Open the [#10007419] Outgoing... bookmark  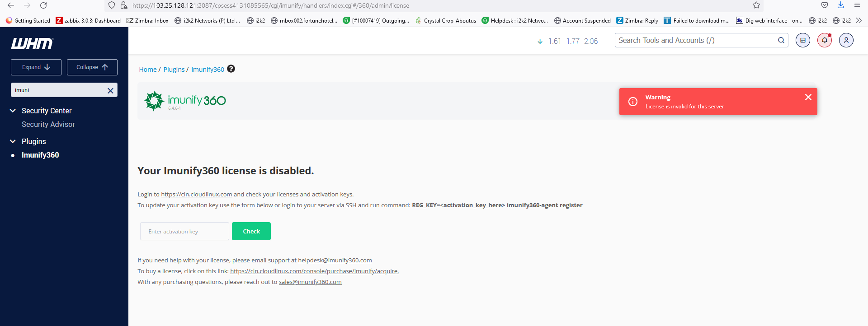[x=376, y=20]
